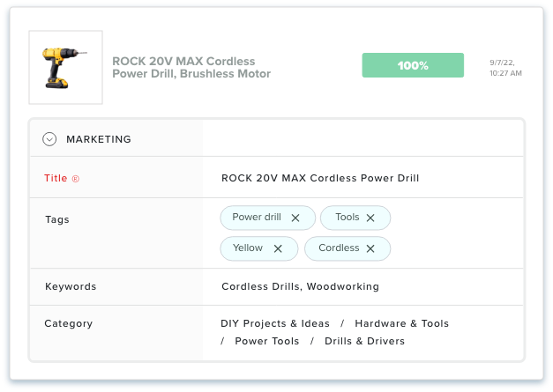Click the 9/7/22 timestamp
Viewport: 553px width, 392px height.
point(505,68)
